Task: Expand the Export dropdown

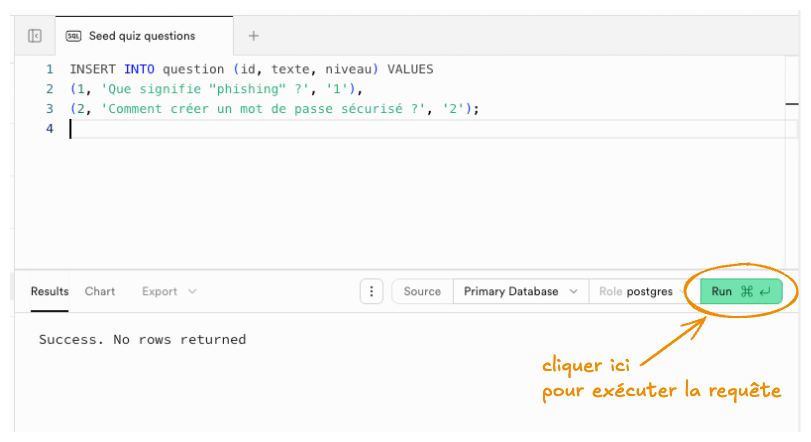Action: click(169, 292)
